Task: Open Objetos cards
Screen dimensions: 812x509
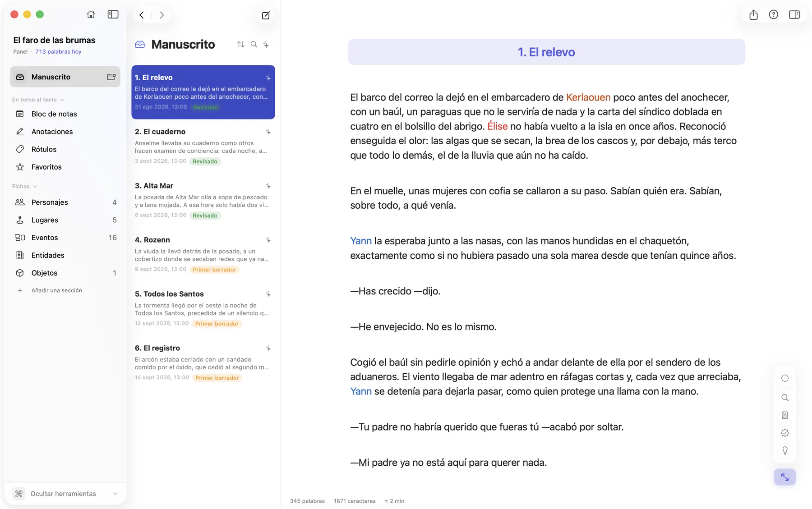Action: click(x=65, y=273)
